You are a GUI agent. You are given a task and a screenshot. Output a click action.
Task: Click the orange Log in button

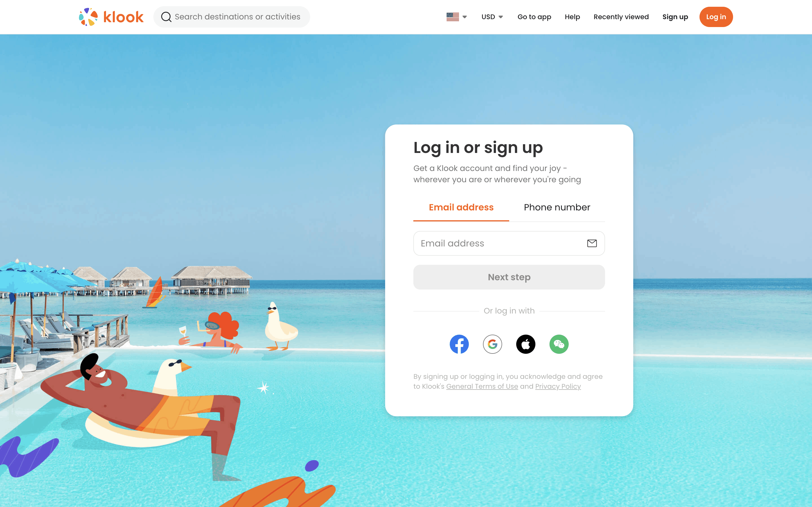tap(716, 17)
